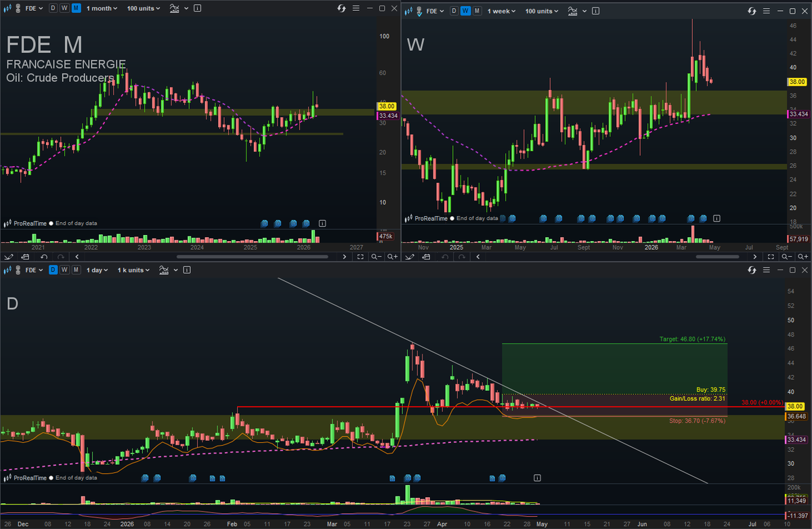The height and width of the screenshot is (529, 812).
Task: Open FDE ticker dropdown in weekly chart
Action: pos(435,11)
